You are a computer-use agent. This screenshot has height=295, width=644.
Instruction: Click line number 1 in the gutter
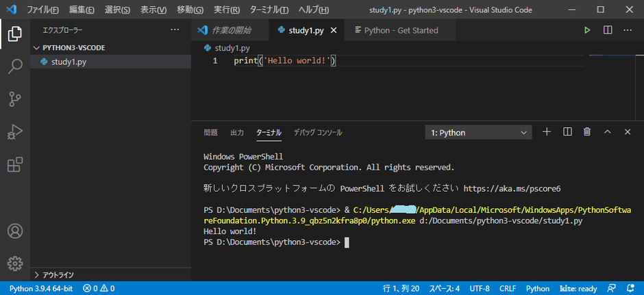(x=215, y=61)
